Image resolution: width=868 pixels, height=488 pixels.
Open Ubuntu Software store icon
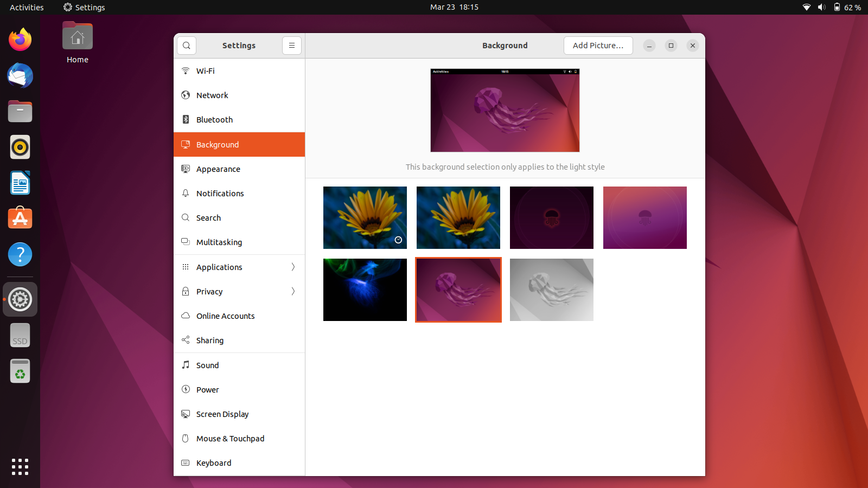point(20,219)
